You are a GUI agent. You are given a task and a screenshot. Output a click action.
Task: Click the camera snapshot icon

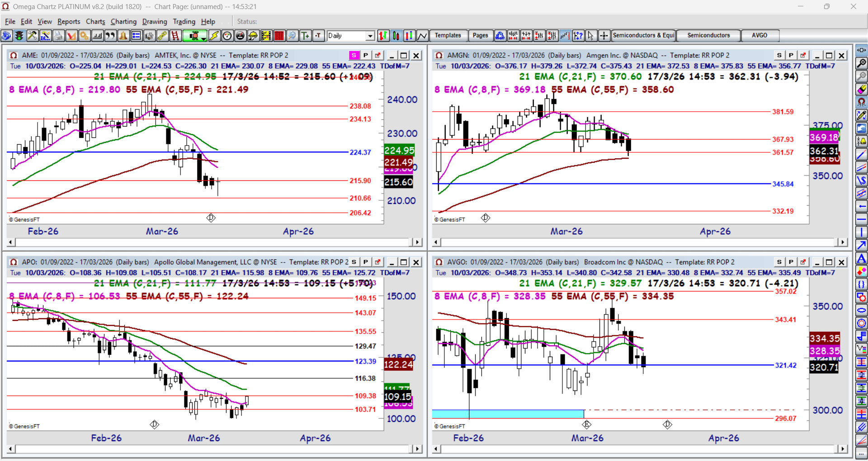(x=149, y=36)
